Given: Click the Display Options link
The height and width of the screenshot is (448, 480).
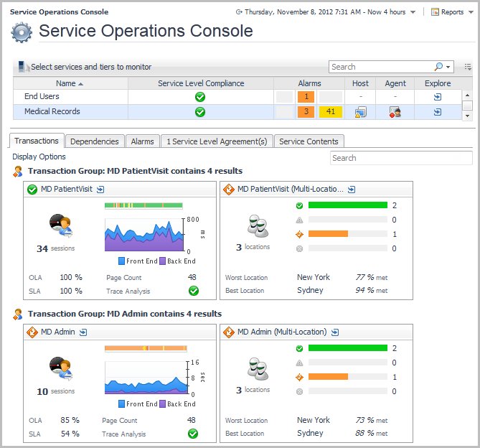Looking at the screenshot, I should tap(39, 157).
